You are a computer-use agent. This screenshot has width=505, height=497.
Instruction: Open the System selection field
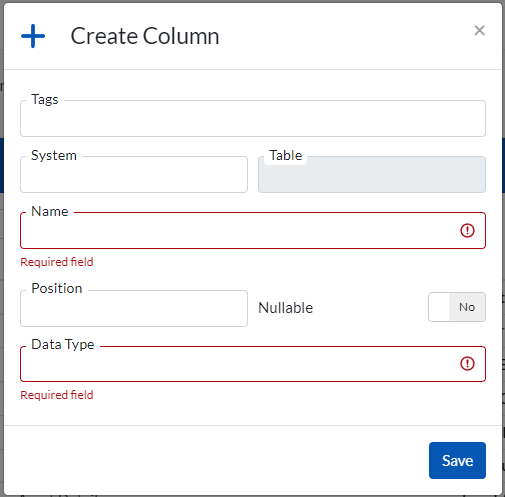[x=134, y=174]
